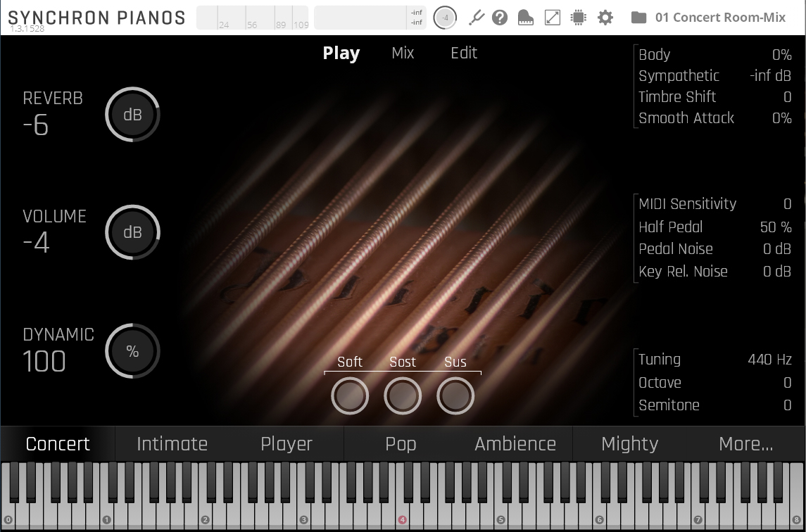Expand the More... preset categories

point(745,444)
